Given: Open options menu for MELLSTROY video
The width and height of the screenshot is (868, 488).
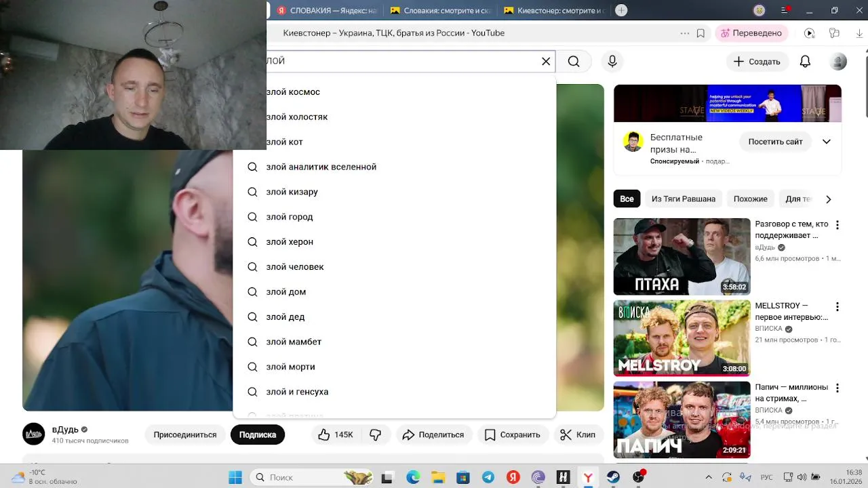Looking at the screenshot, I should point(837,306).
